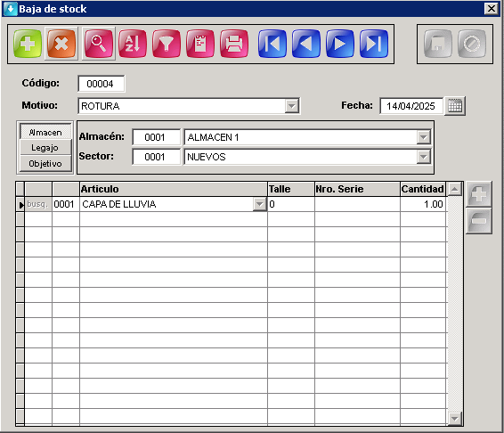Click the clipboard report icon
Viewport: 504px width, 433px height.
coord(200,44)
